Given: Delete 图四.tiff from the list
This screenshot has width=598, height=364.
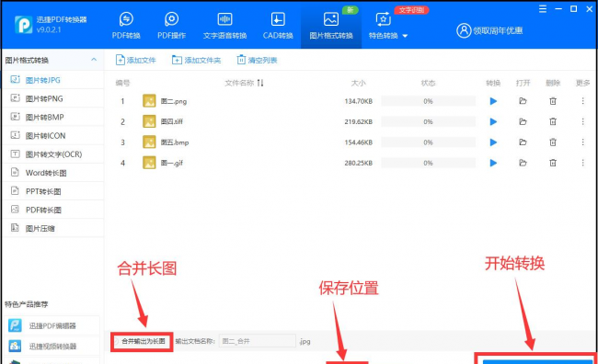Looking at the screenshot, I should coord(553,121).
